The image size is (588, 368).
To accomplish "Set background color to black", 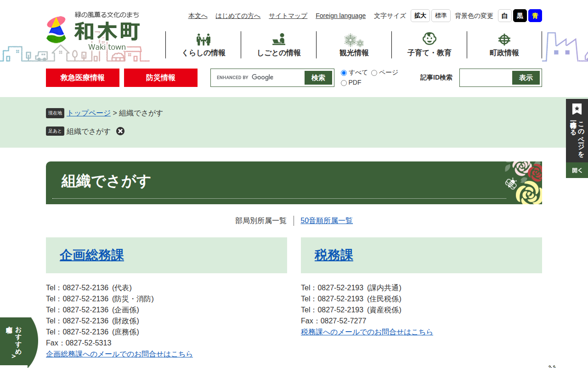I will (520, 16).
